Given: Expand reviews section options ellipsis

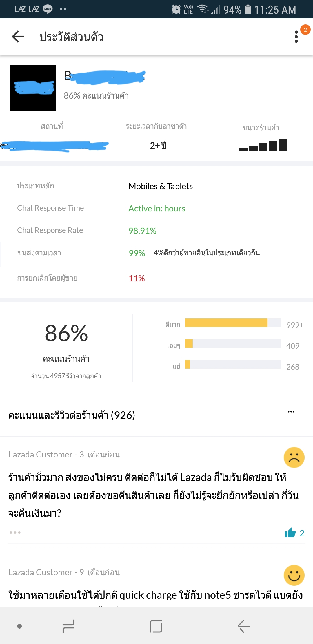Looking at the screenshot, I should 291,412.
